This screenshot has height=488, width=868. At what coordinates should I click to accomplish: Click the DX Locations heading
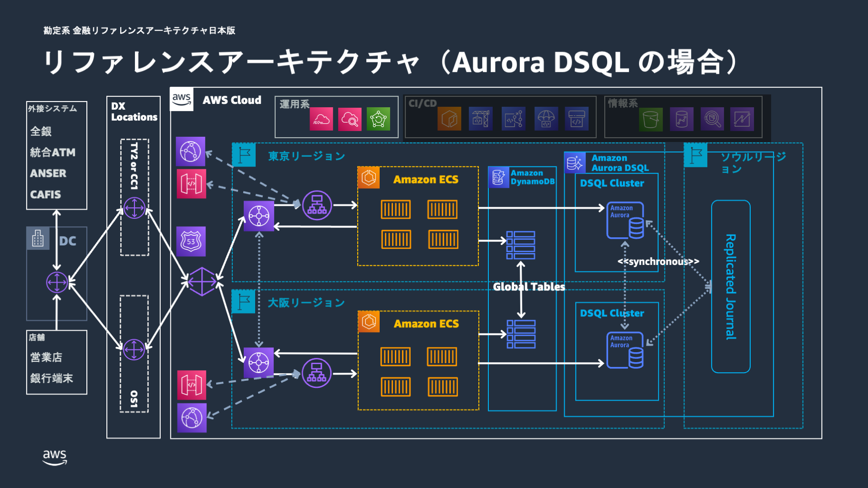pyautogui.click(x=134, y=112)
